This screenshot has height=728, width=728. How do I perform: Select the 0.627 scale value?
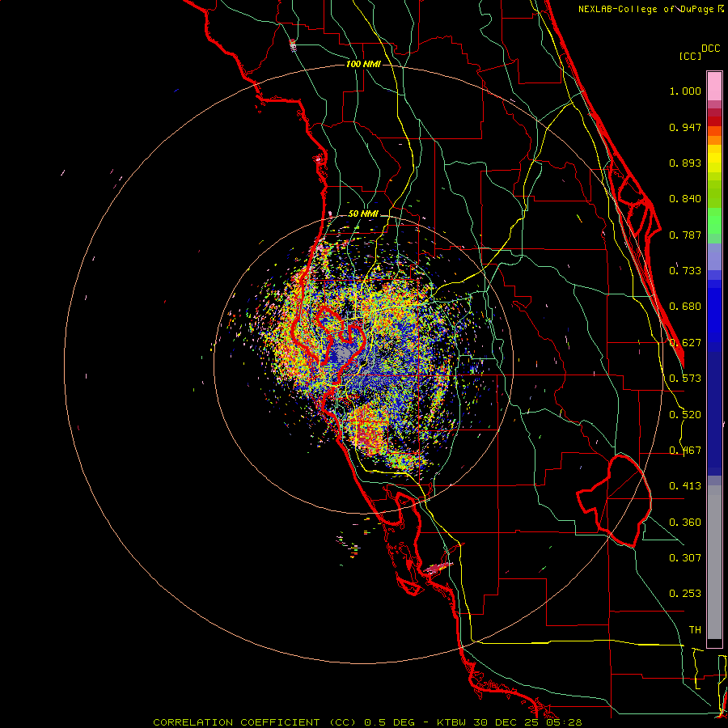click(685, 343)
